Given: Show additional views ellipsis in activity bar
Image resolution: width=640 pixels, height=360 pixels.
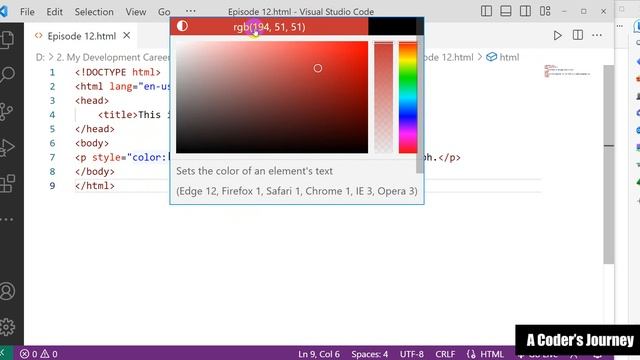Looking at the screenshot, I should pyautogui.click(x=7, y=220).
